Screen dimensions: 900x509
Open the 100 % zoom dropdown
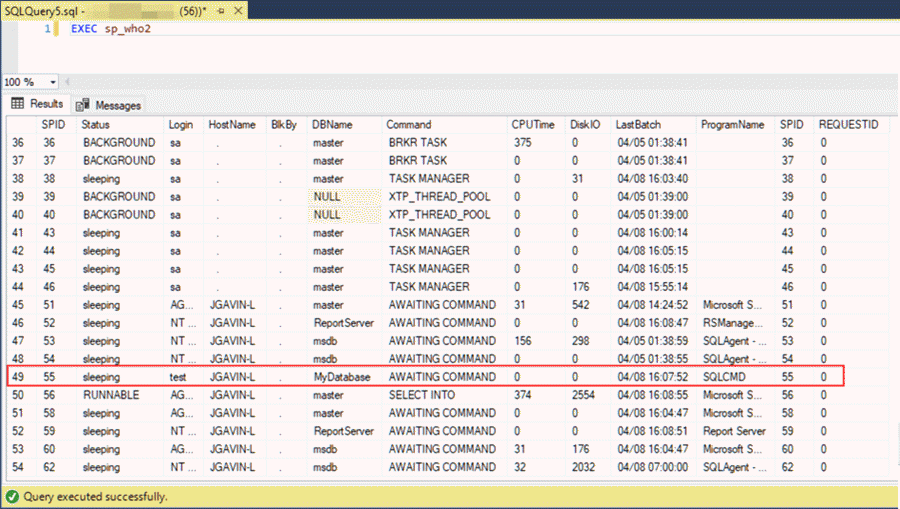coord(53,82)
